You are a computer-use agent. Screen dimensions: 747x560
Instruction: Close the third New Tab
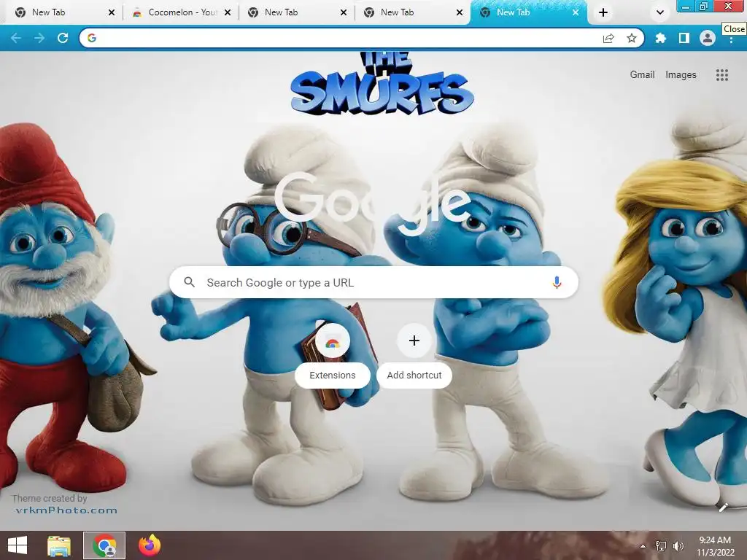[x=344, y=12]
